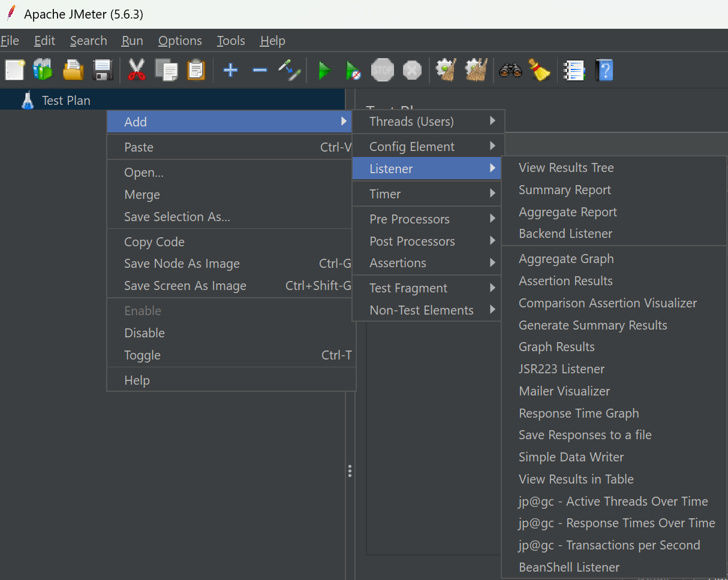The width and height of the screenshot is (728, 580).
Task: Click the Paste clipboard icon
Action: pos(196,70)
